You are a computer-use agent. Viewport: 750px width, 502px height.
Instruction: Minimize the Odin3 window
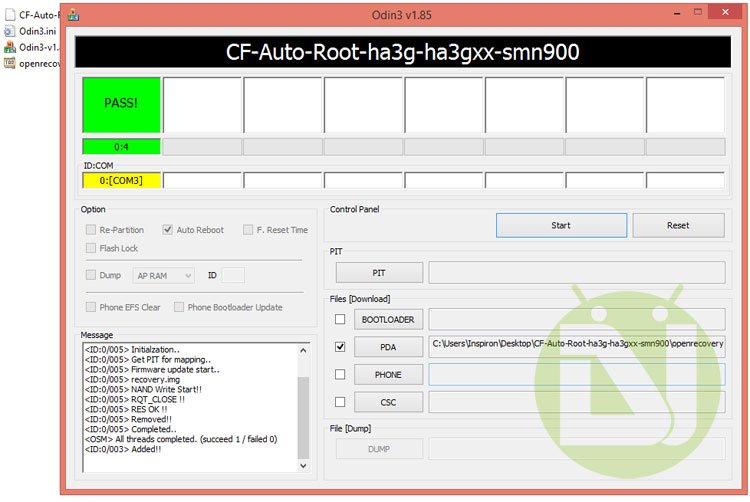pos(677,13)
